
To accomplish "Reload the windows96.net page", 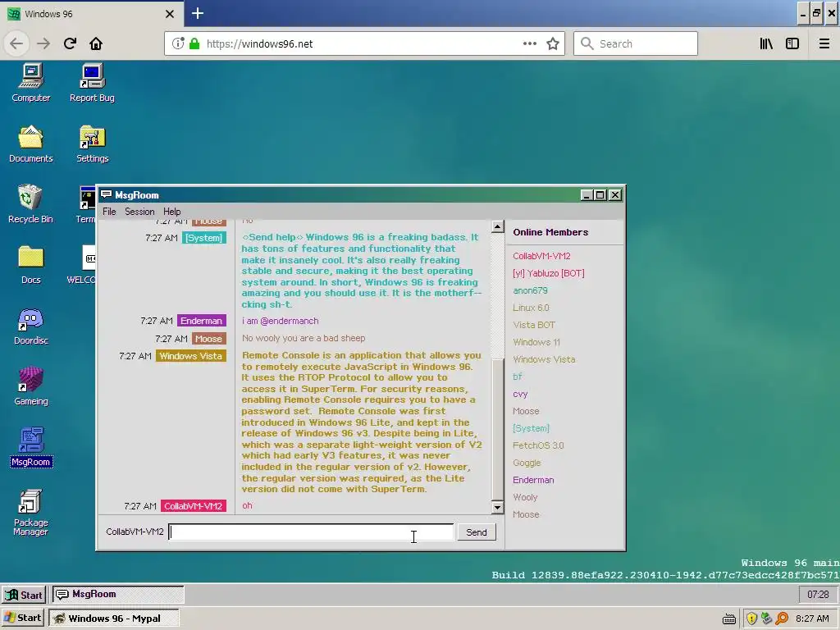I will [70, 43].
